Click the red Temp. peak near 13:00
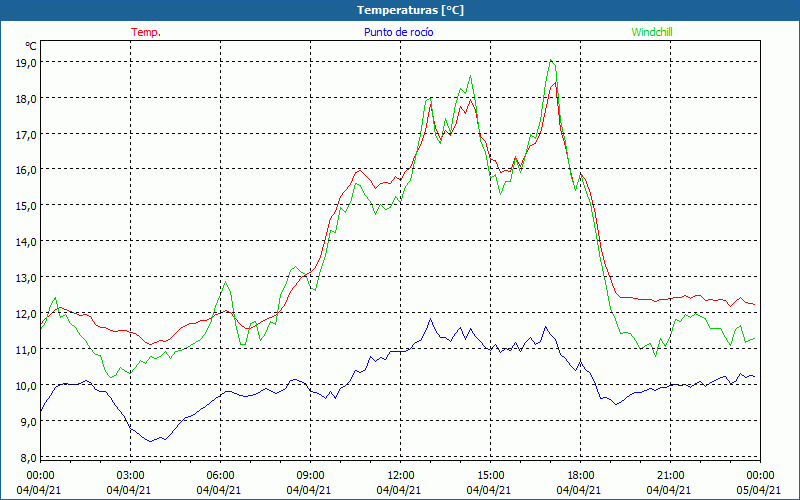 point(430,104)
